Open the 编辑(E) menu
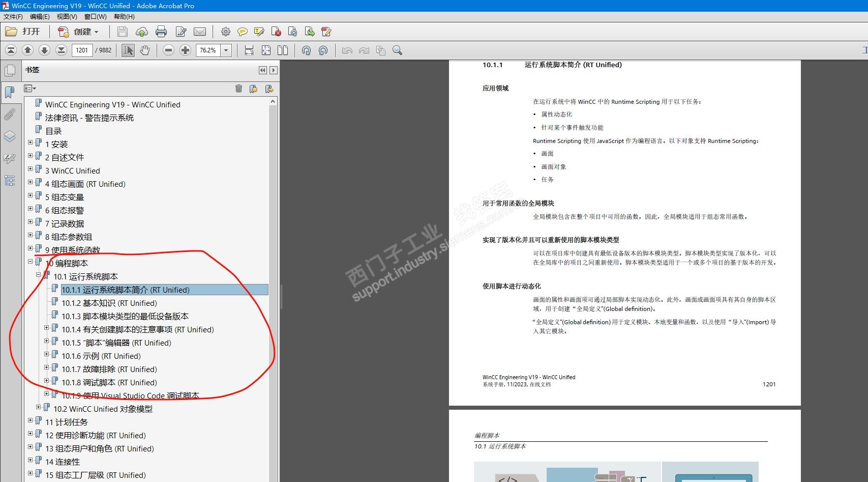 [40, 17]
